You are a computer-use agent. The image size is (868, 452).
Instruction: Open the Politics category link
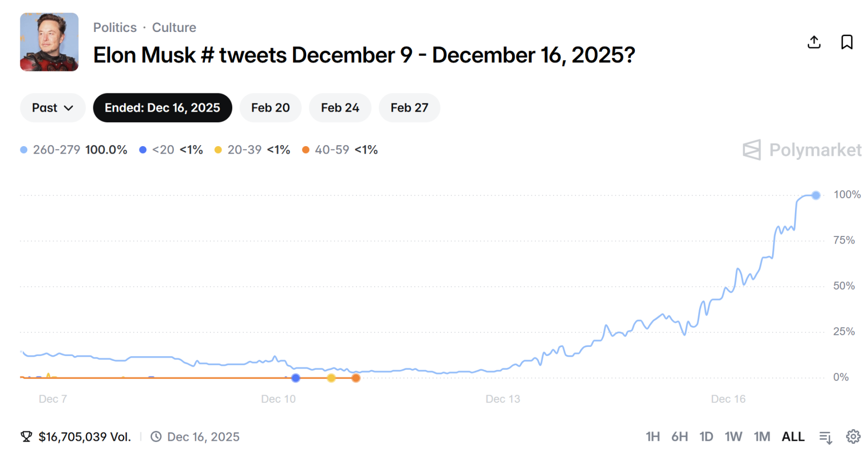click(x=115, y=27)
